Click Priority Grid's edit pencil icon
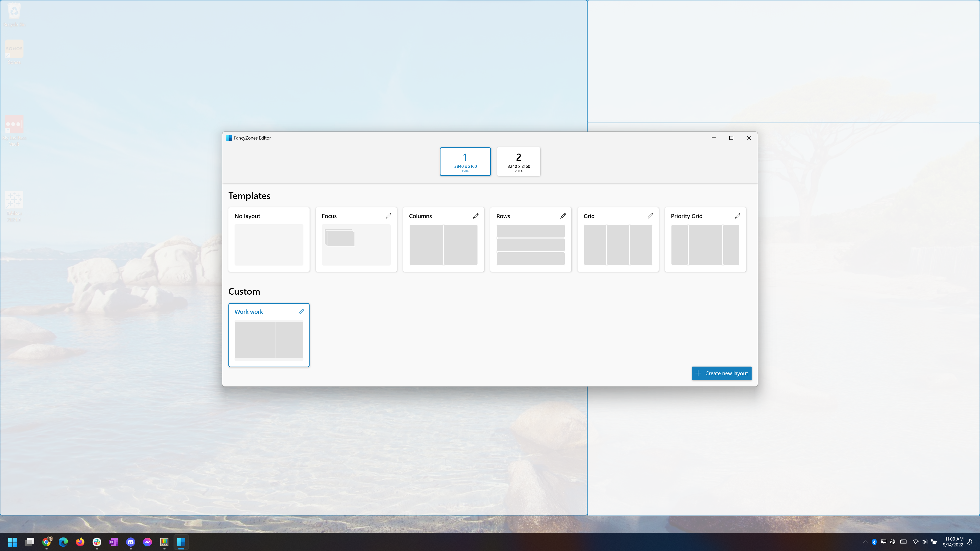 pyautogui.click(x=737, y=216)
